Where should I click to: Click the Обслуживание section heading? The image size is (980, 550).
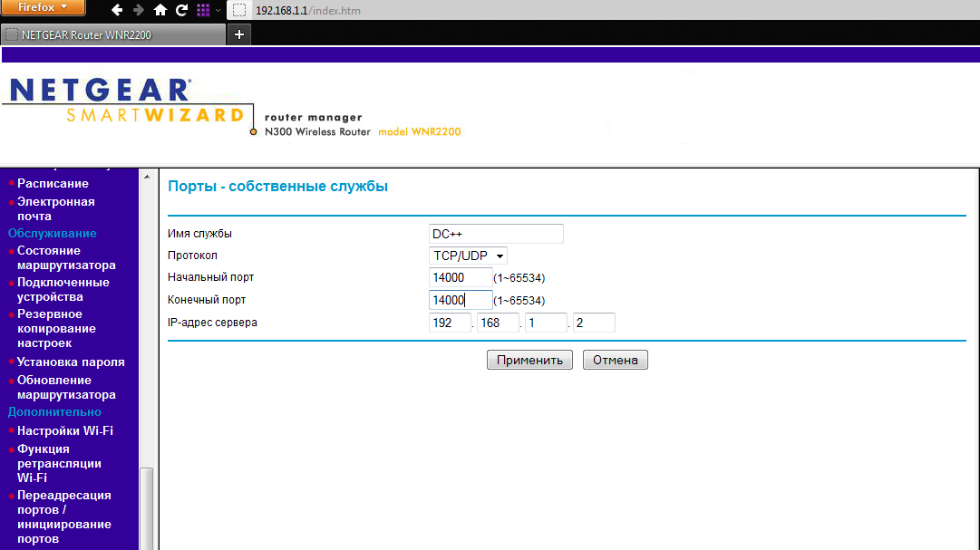(x=52, y=233)
